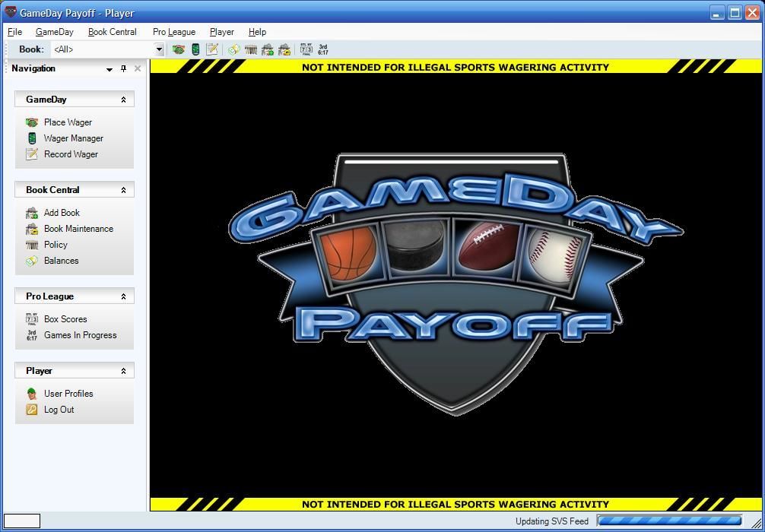
Task: Open the File menu
Action: 14,32
